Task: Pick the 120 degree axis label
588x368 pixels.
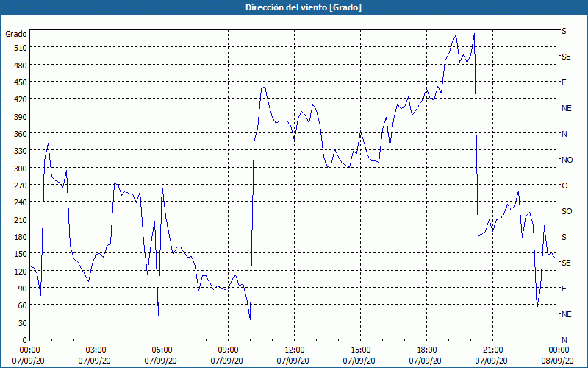Action: coord(21,272)
